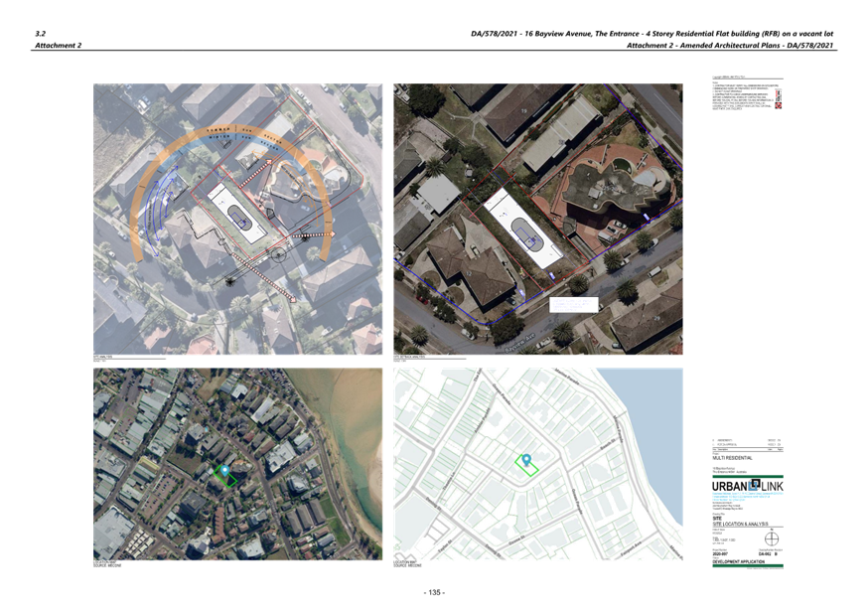Screen dimensions: 868x614
Task: Click the Attachment 2 label at top left
Action: 59,46
